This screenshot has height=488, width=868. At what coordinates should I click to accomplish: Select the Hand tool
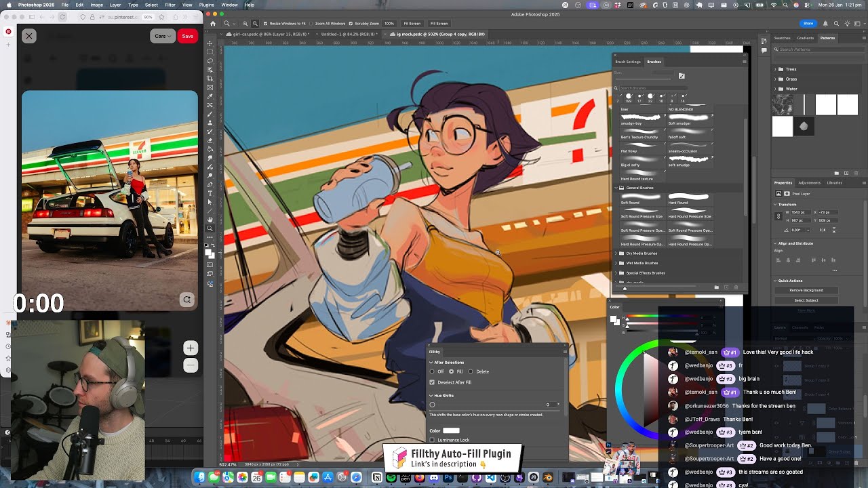(210, 219)
